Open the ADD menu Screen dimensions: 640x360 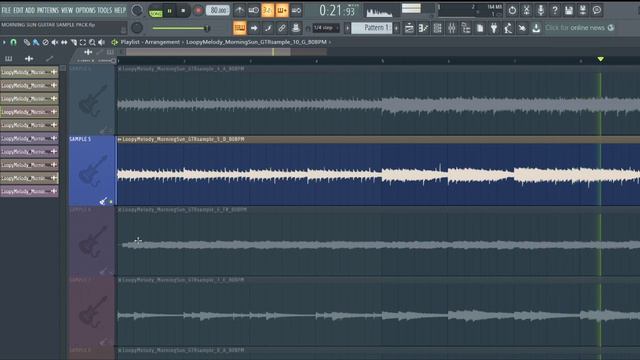pos(30,10)
